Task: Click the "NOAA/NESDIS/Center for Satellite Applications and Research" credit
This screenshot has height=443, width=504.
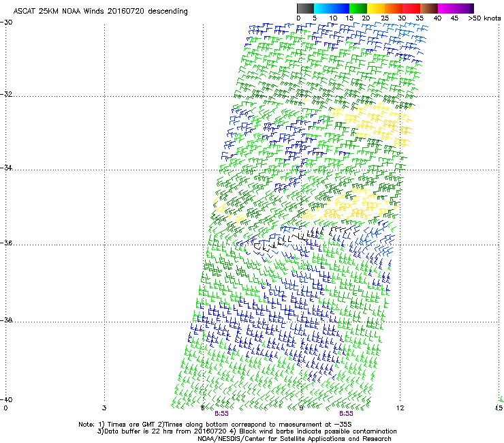Action: tap(294, 438)
